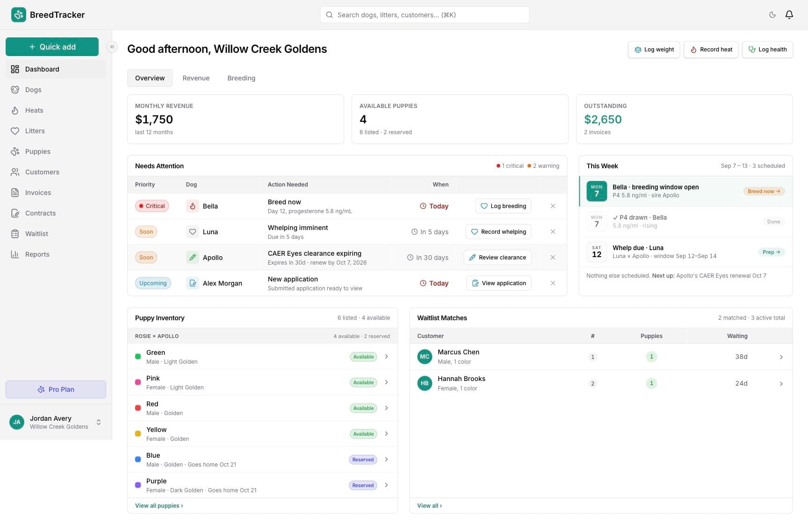Open the Blue puppy row chevron
The image size is (808, 532).
tap(387, 460)
